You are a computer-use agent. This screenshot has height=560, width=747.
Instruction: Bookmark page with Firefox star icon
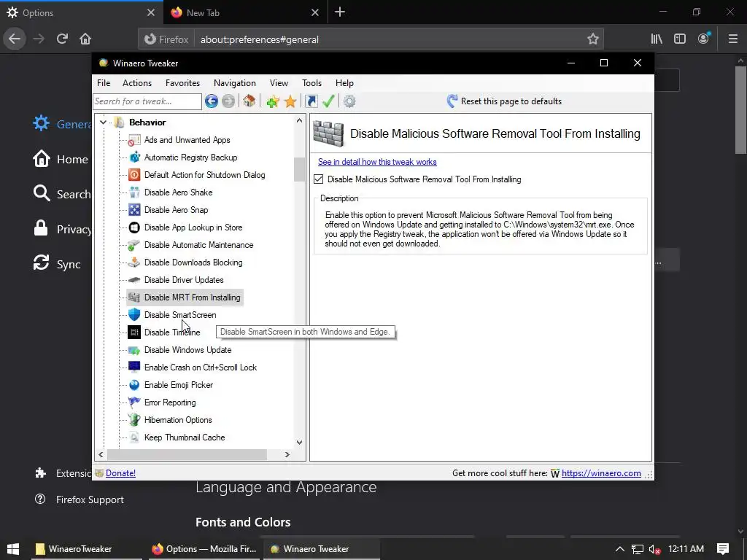click(x=592, y=39)
